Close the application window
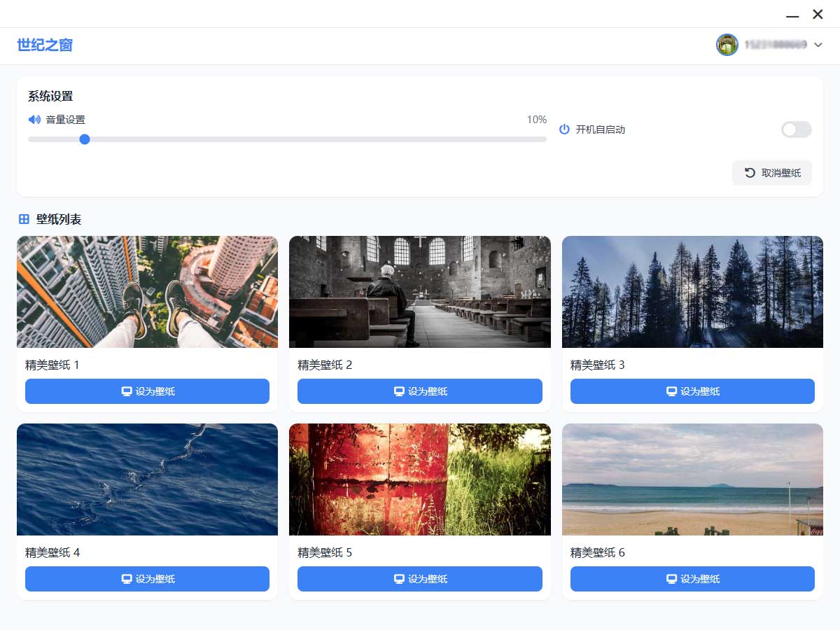 click(x=818, y=15)
